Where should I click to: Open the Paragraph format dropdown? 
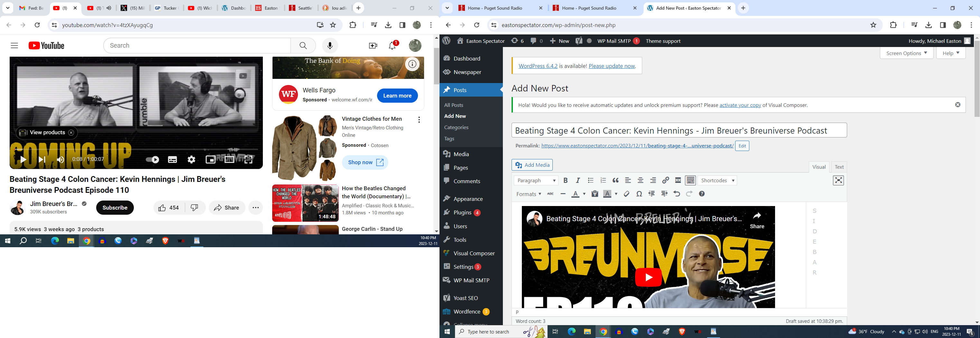coord(536,180)
